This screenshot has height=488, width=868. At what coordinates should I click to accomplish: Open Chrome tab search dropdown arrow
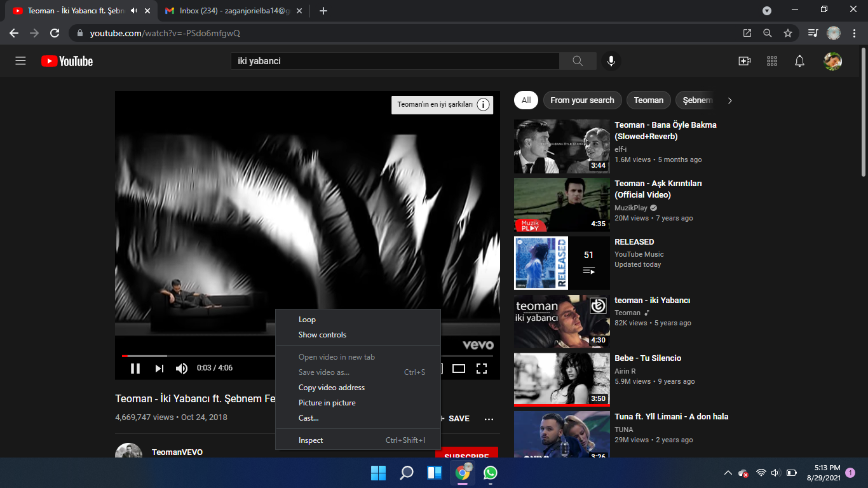tap(767, 11)
